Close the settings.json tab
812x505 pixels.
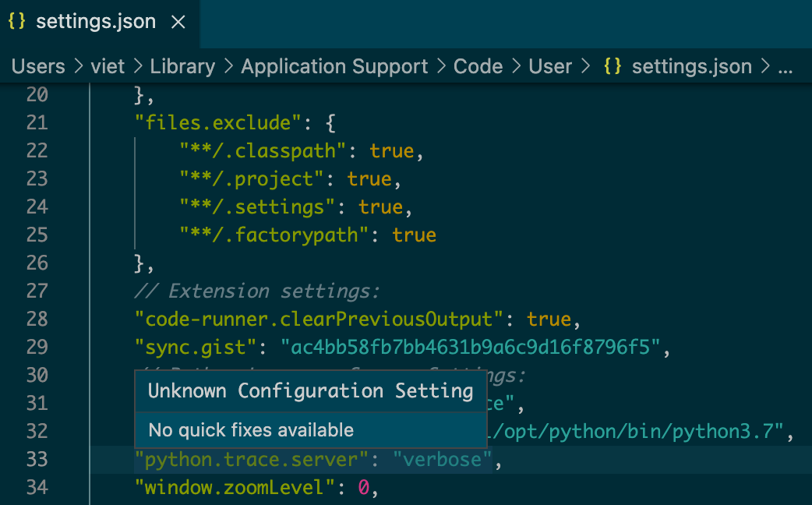coord(178,22)
